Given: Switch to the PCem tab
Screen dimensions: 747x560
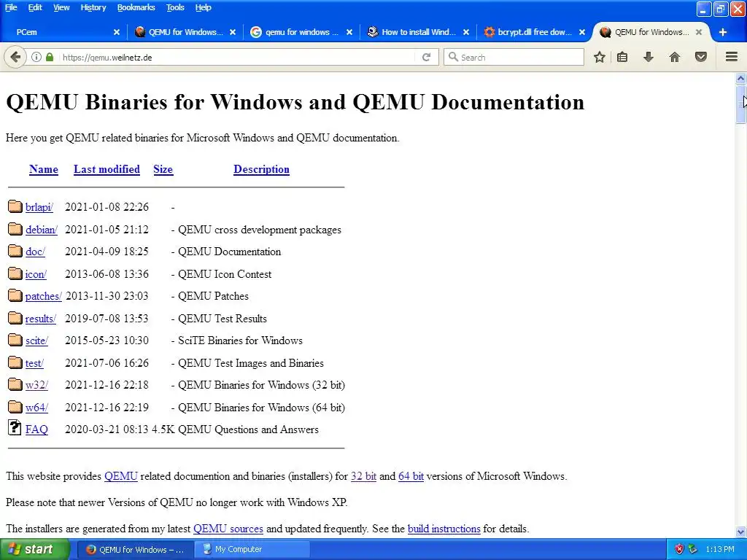Looking at the screenshot, I should click(x=64, y=32).
